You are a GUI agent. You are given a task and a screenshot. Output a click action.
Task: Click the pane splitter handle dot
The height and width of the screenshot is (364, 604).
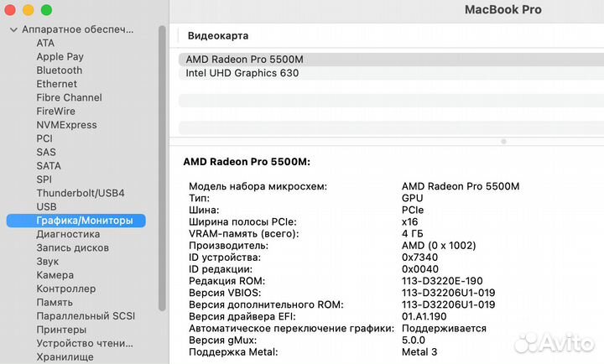[x=503, y=142]
